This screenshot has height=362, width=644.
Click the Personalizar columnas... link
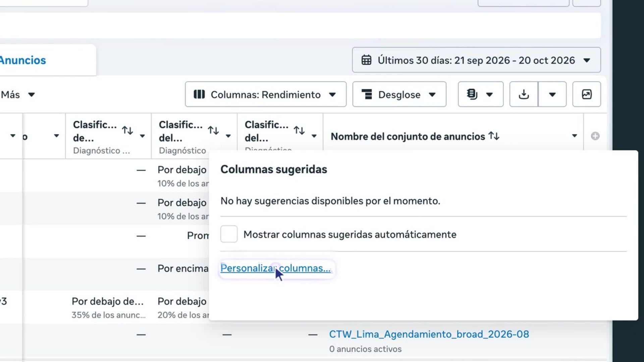[276, 268]
